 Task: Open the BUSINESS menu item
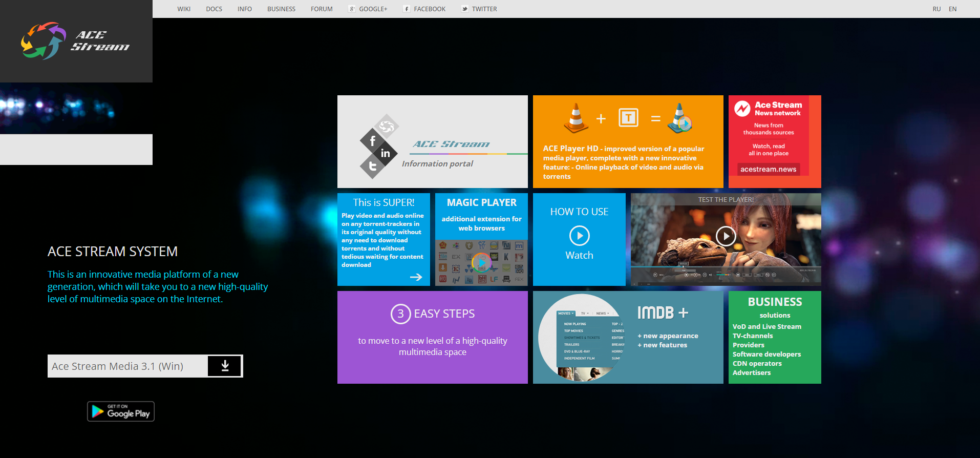click(x=281, y=9)
